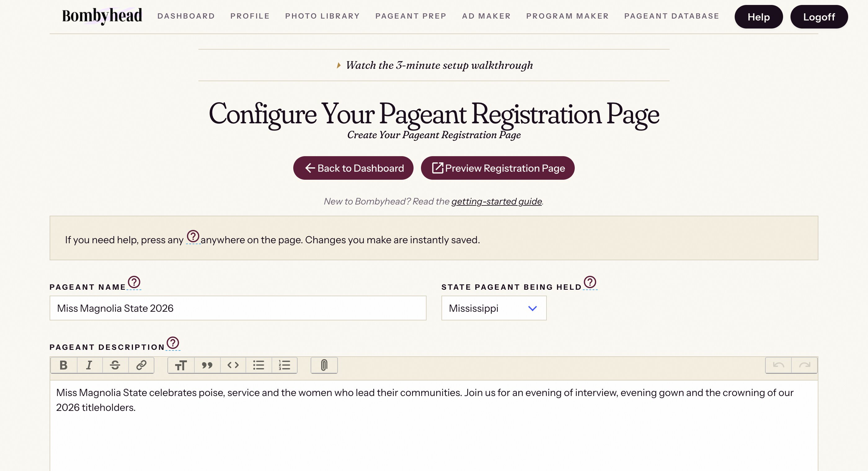This screenshot has height=471, width=868.
Task: Click the Bombyhead logo
Action: click(102, 16)
